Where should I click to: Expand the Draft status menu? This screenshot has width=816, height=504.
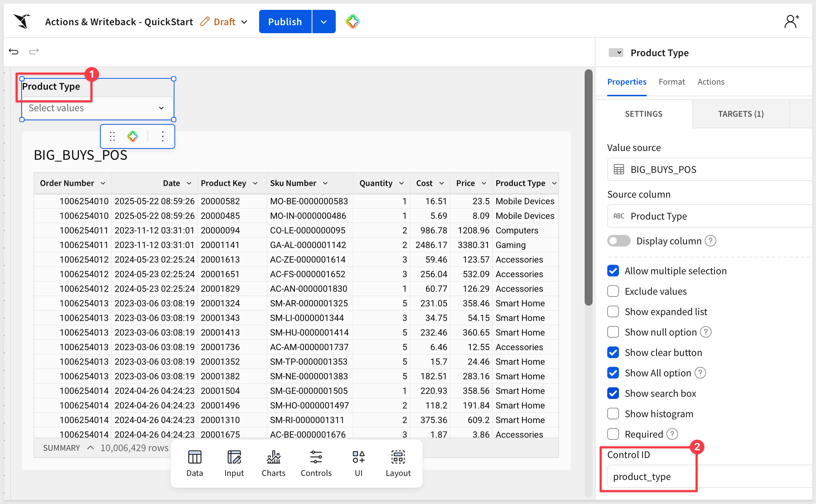tap(224, 22)
